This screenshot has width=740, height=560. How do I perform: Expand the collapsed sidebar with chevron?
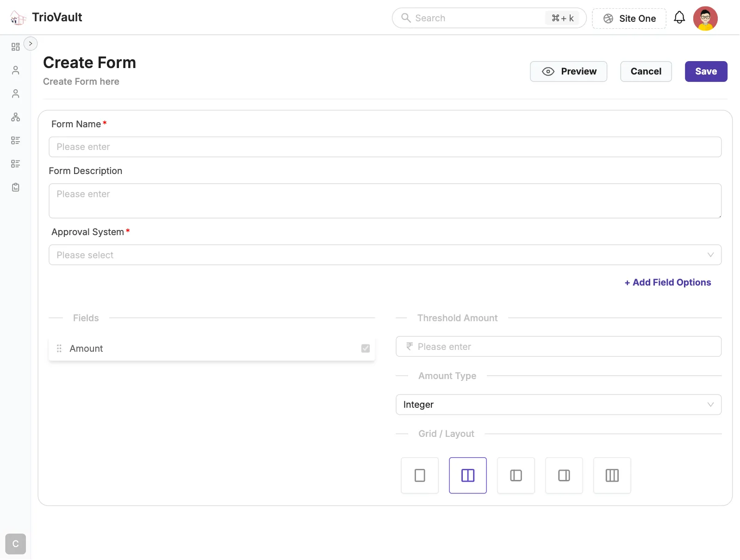[31, 44]
